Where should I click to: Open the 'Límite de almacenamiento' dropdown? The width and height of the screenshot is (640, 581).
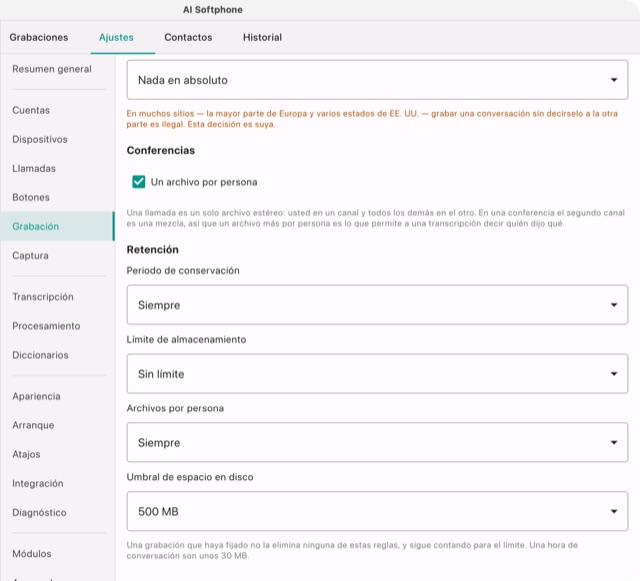point(377,374)
